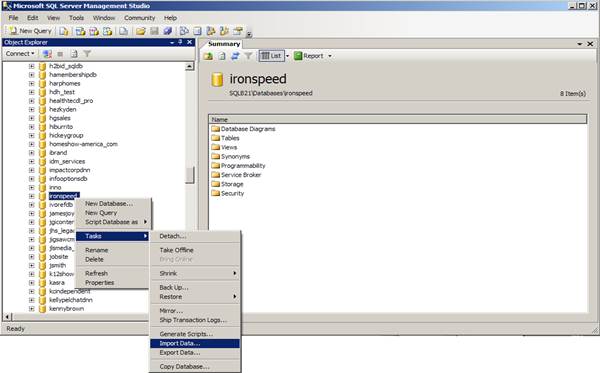The height and width of the screenshot is (373, 600).
Task: Click the New Query toolbar button
Action: pyautogui.click(x=31, y=31)
